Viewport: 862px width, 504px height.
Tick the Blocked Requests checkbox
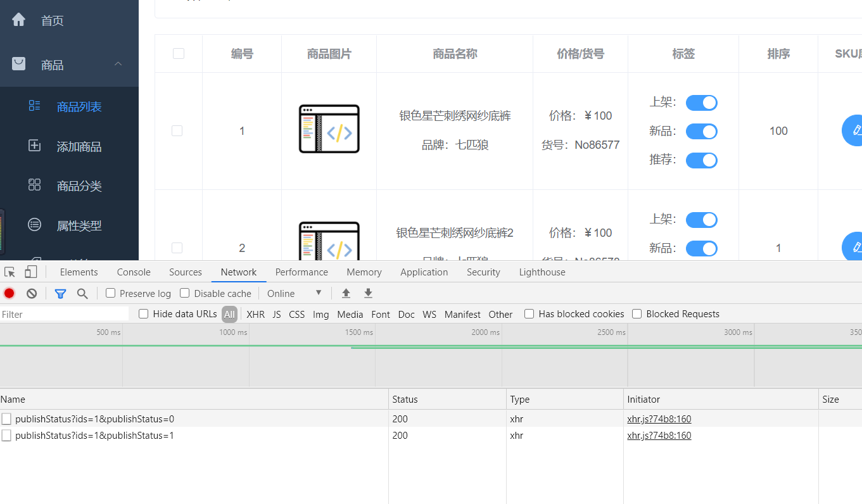(637, 314)
